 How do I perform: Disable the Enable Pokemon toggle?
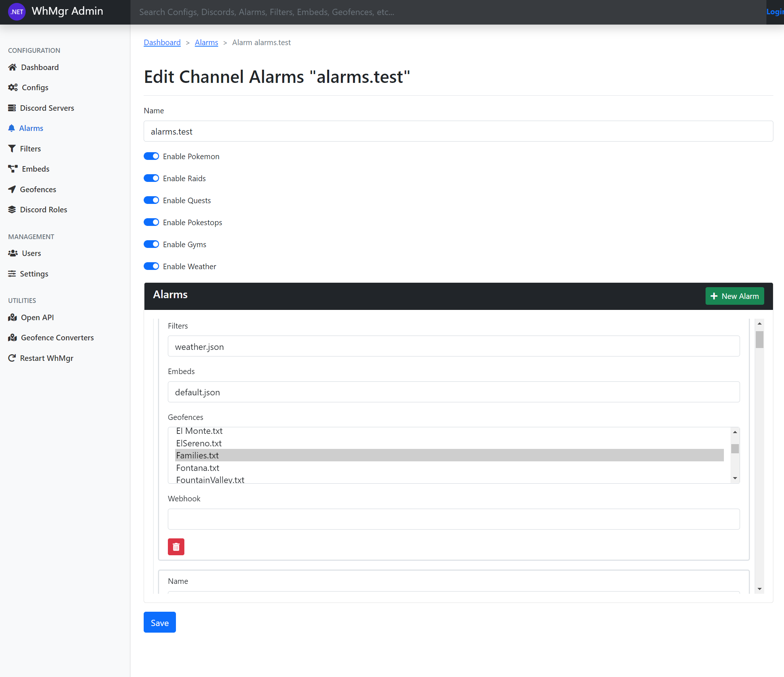click(151, 156)
